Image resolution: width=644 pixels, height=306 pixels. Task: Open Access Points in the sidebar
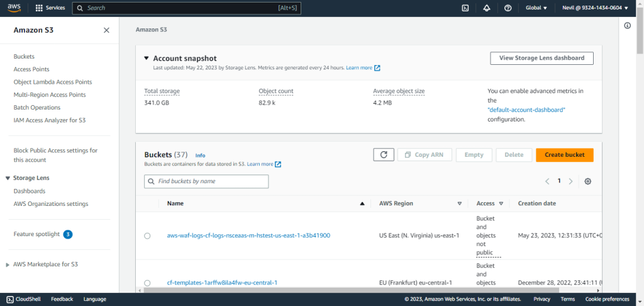pos(31,69)
